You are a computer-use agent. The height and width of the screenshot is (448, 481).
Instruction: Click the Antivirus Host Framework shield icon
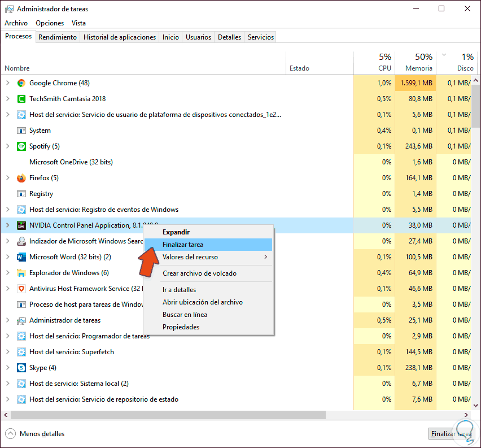pos(21,289)
